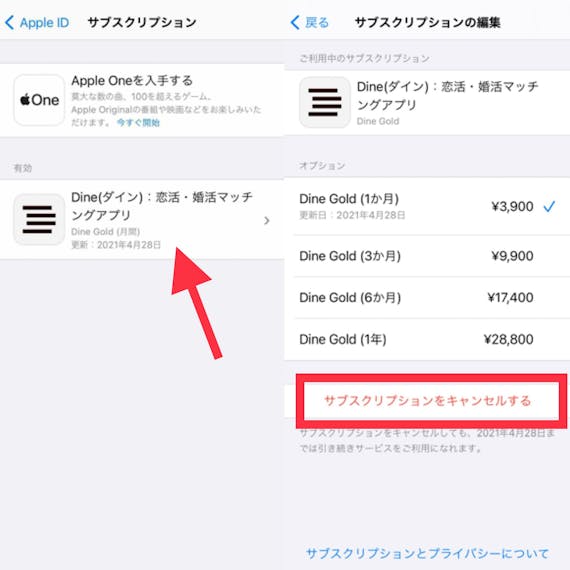Choose the Dine Gold (6か月) plan
This screenshot has width=570, height=570.
(x=427, y=298)
